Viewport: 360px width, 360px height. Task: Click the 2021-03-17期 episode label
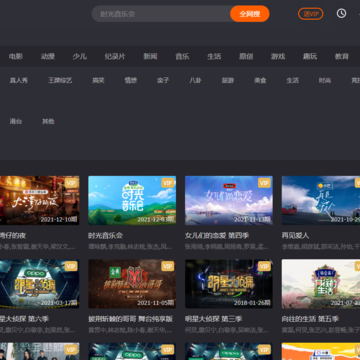click(59, 303)
